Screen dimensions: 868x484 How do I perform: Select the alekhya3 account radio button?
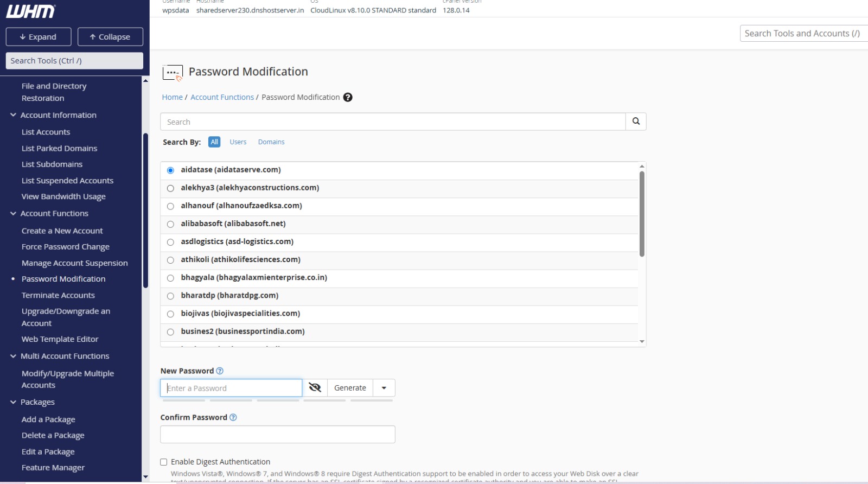(170, 188)
